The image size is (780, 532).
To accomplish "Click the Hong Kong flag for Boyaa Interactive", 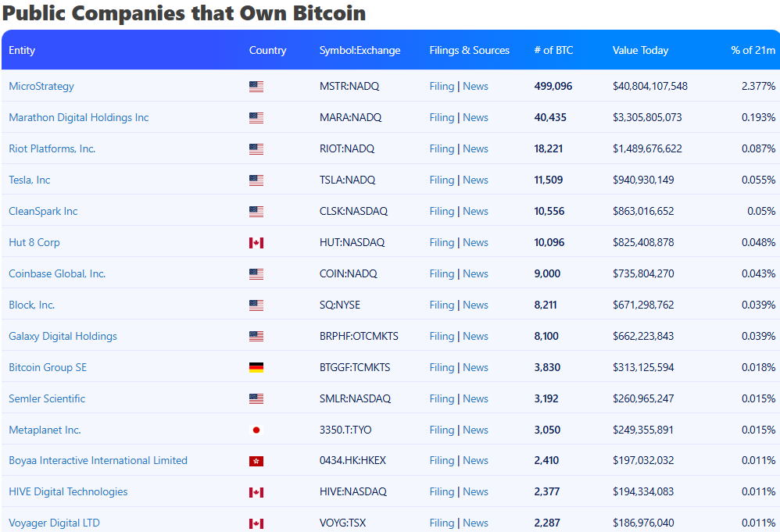I will click(256, 461).
